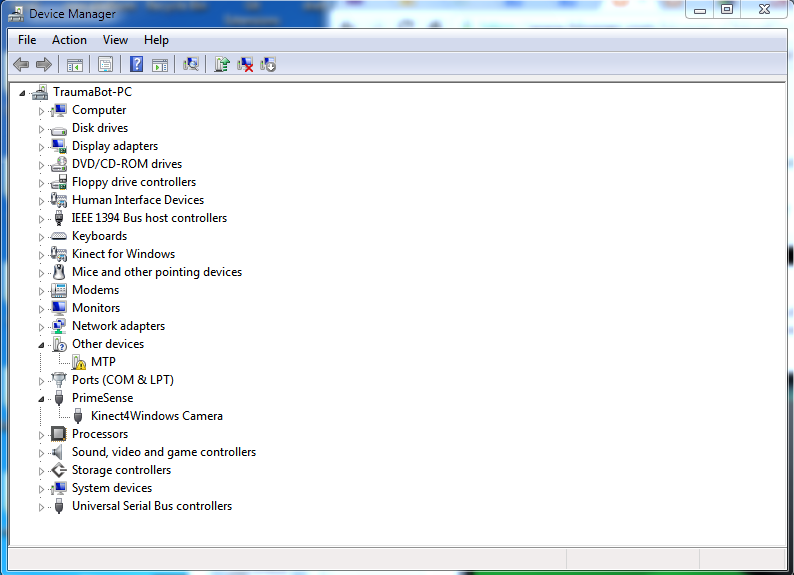794x575 pixels.
Task: Click the System devices icon
Action: coord(59,488)
